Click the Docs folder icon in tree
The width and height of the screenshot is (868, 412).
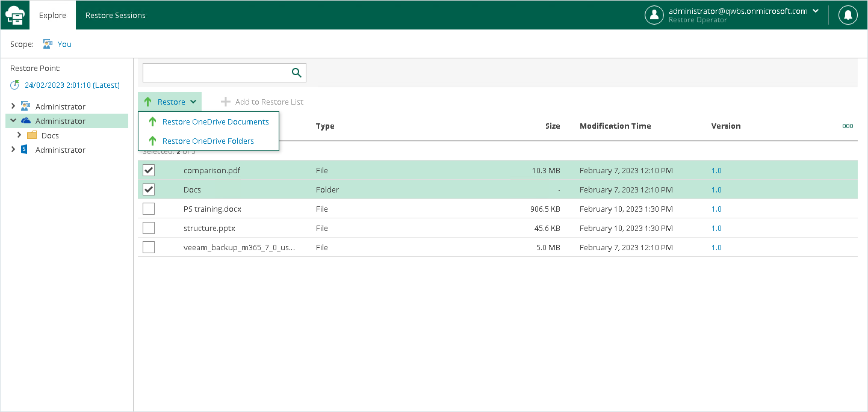tap(32, 135)
